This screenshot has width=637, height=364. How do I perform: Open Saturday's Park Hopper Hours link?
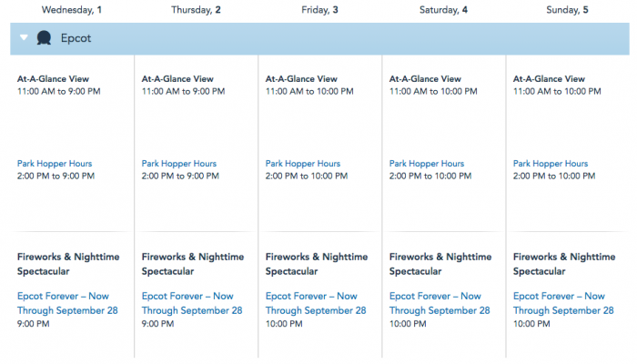(427, 164)
